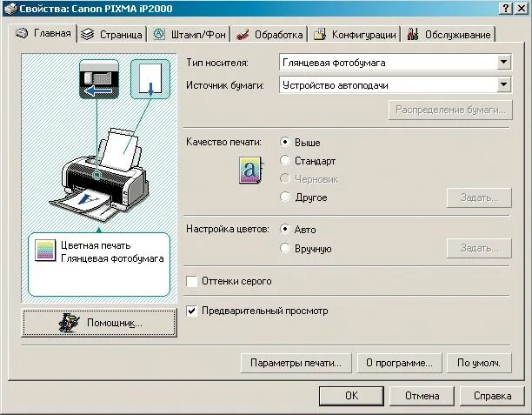Click the Распределение бумаги button
The height and width of the screenshot is (415, 532).
pos(450,110)
